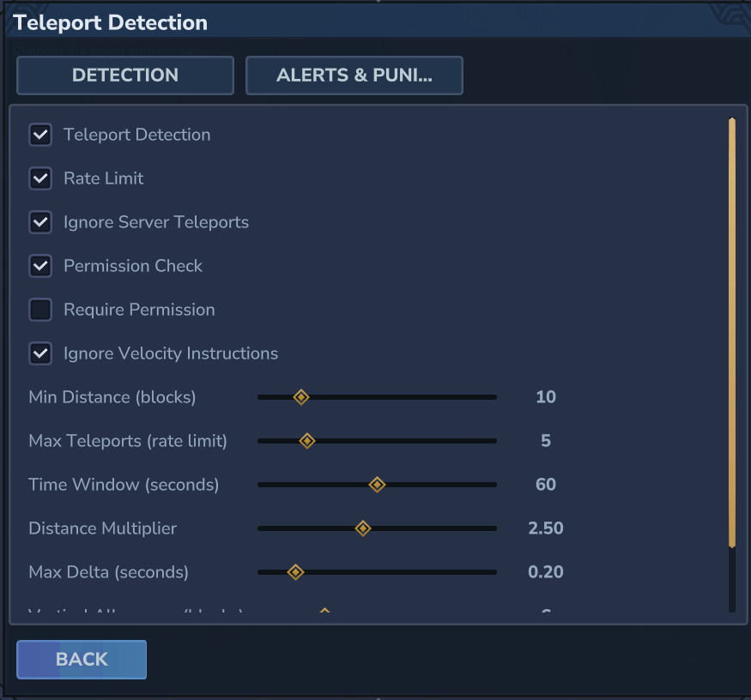
Task: Click the Time Window value 60
Action: click(x=546, y=485)
